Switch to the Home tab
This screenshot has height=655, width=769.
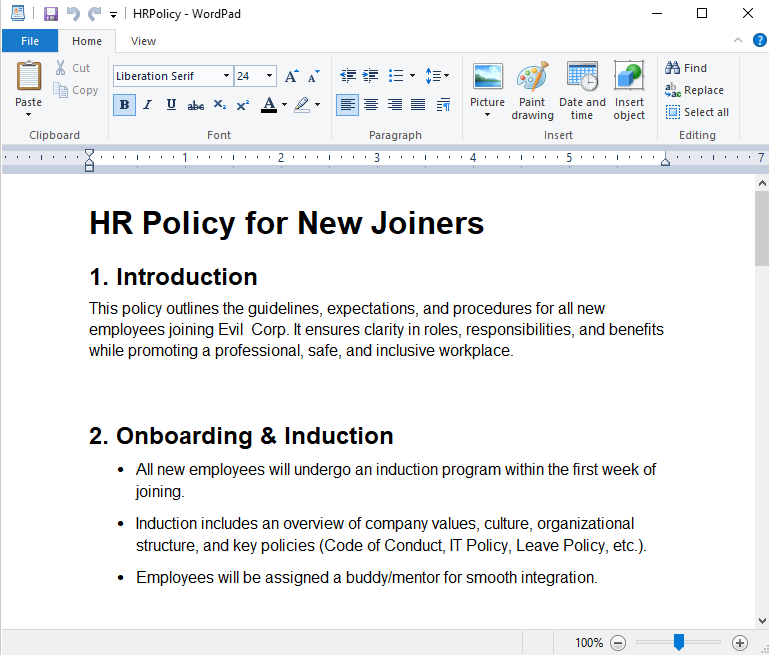point(87,41)
